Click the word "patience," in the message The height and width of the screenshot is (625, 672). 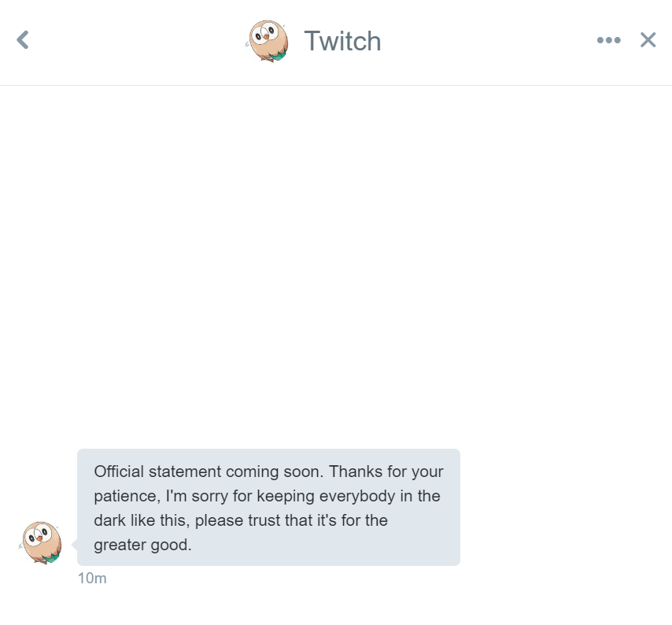click(x=127, y=497)
